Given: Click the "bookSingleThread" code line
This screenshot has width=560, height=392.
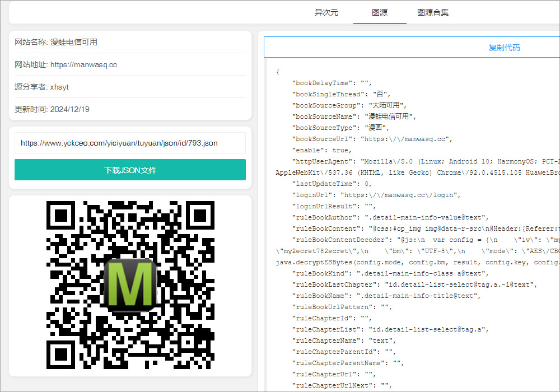Looking at the screenshot, I should [x=342, y=94].
